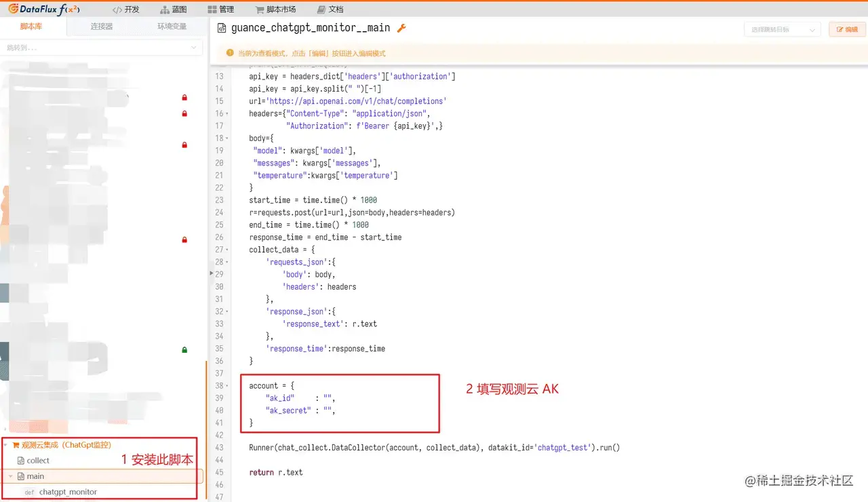Open the 跳转到... quick jump dropdown
The width and height of the screenshot is (868, 502).
[x=102, y=47]
